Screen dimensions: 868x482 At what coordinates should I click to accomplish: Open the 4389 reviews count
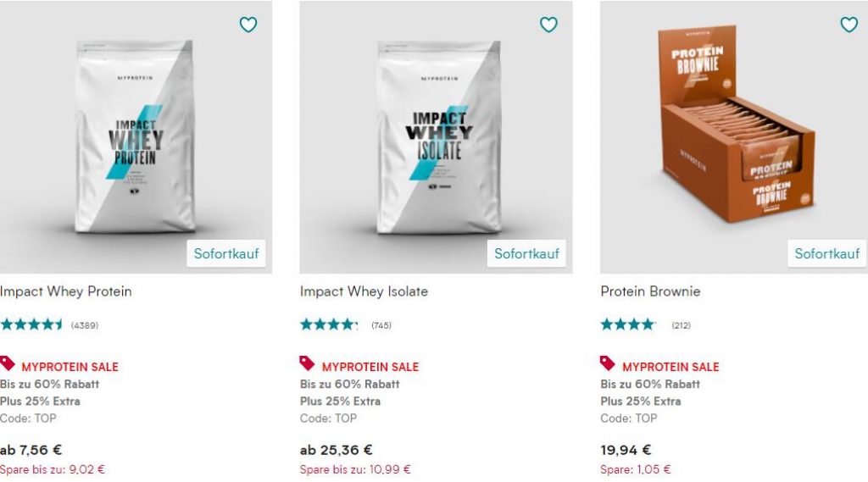pos(85,325)
